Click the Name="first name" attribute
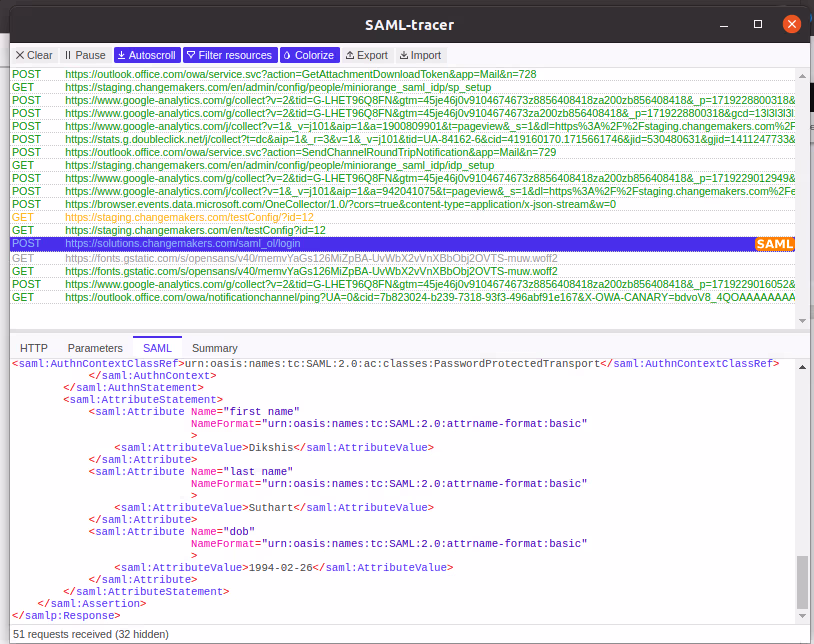Viewport: 814px width, 644px height. click(x=245, y=412)
